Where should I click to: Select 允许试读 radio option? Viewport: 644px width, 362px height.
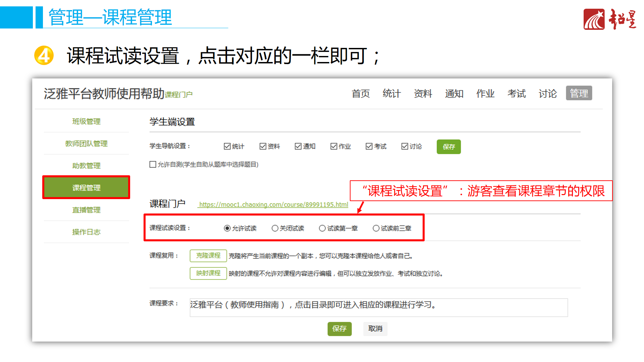click(x=227, y=228)
